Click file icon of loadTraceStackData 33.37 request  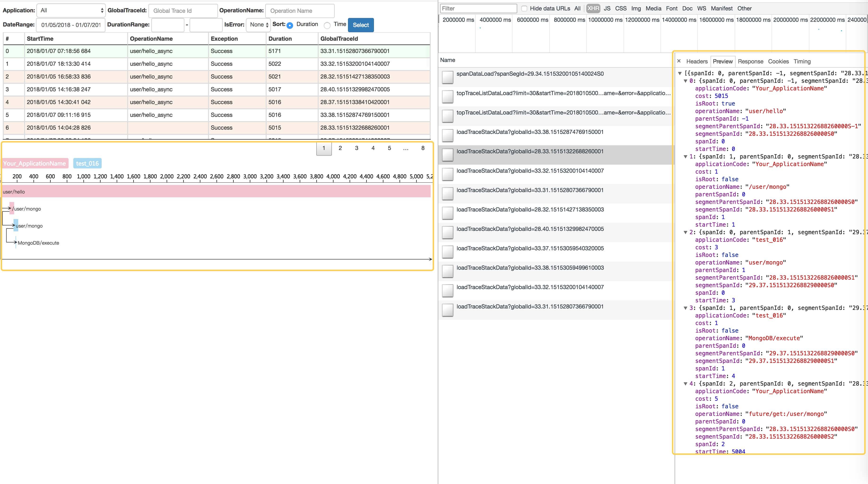pos(447,252)
